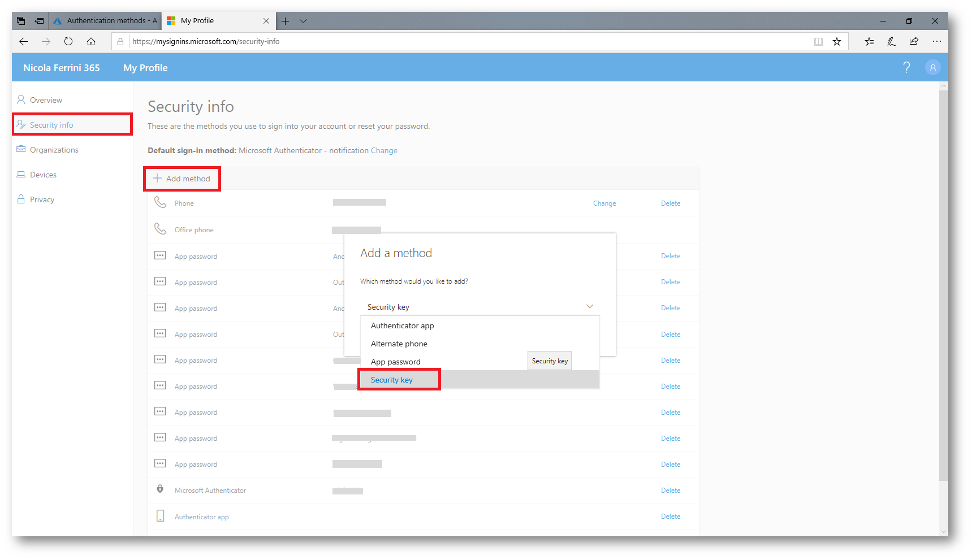Click the site lock icon

click(120, 41)
